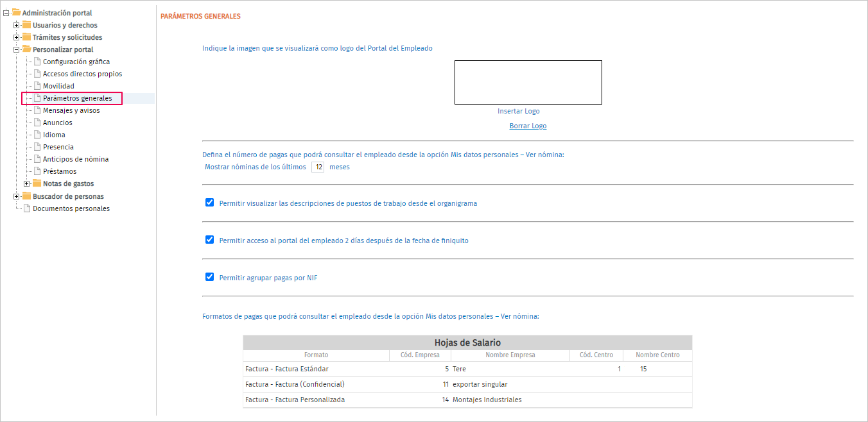The width and height of the screenshot is (868, 422).
Task: Click the empty logo preview box
Action: 528,82
